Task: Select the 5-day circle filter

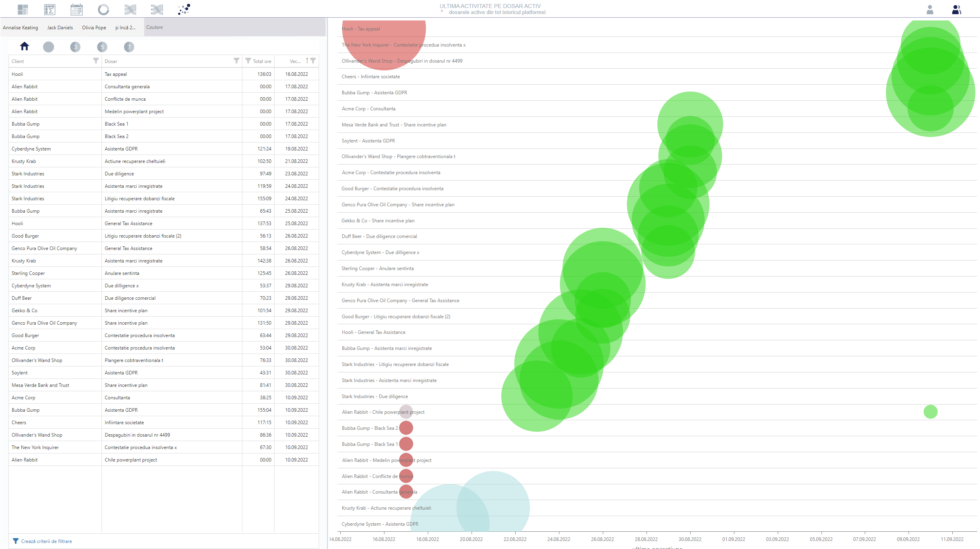Action: point(102,47)
